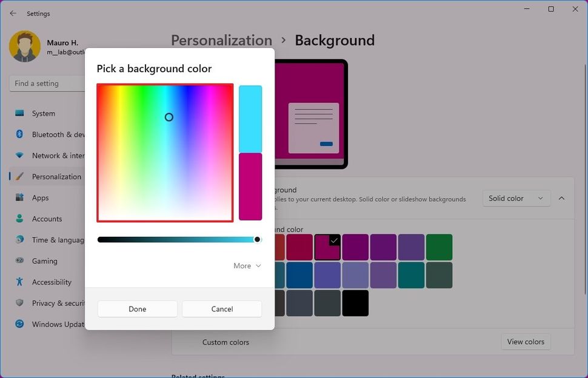Viewport: 588px width, 378px height.
Task: Select the currently checked pink color swatch
Action: pos(327,247)
